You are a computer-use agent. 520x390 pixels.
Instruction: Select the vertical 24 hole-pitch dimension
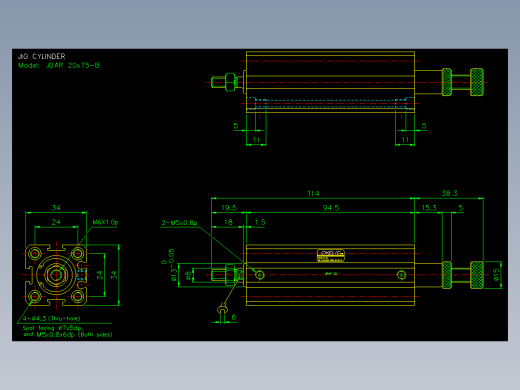(100, 275)
